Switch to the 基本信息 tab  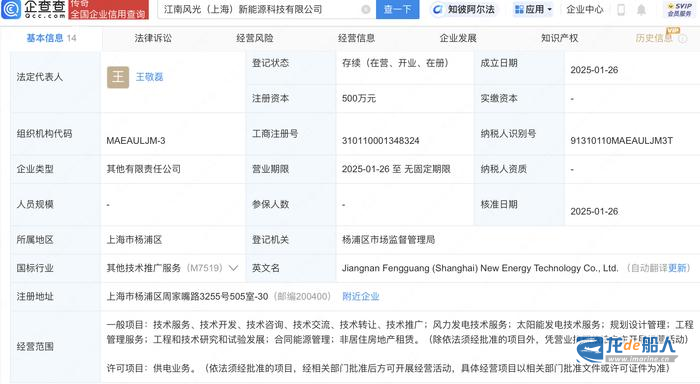(x=51, y=38)
